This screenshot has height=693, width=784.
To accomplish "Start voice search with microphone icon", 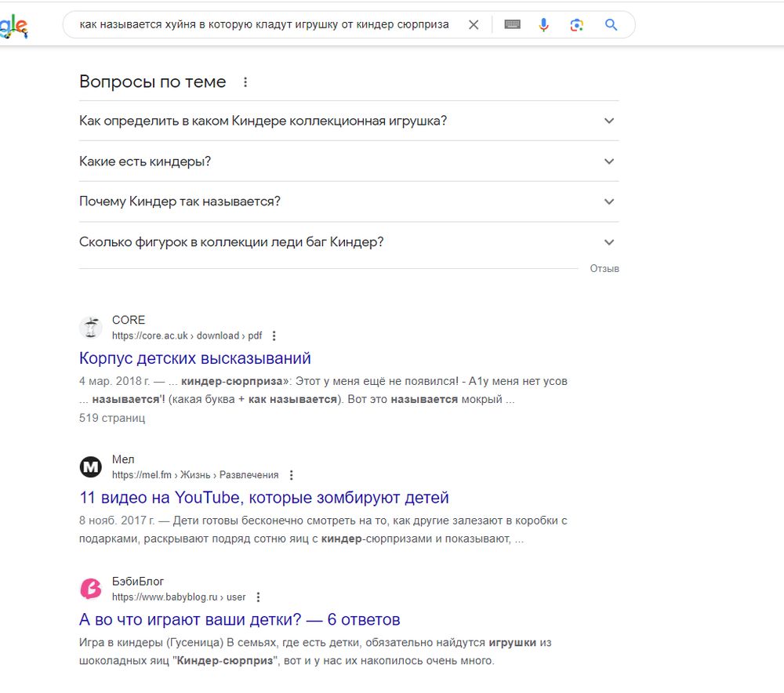I will point(544,25).
